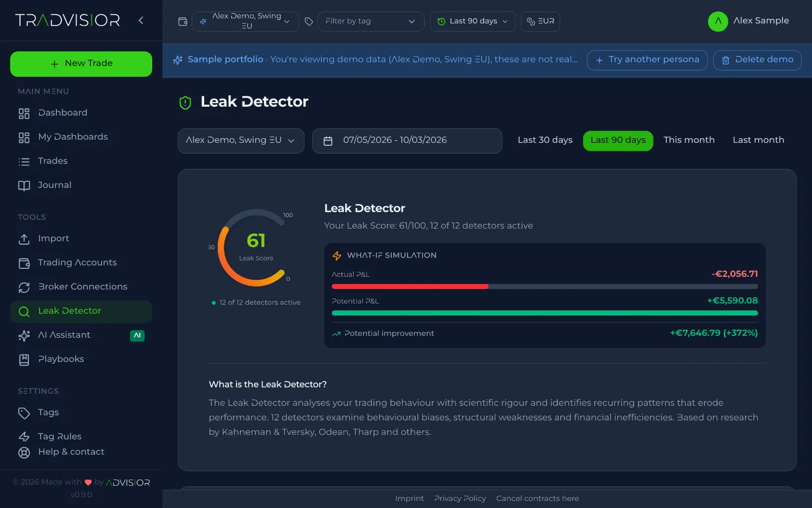The height and width of the screenshot is (508, 812).
Task: Select the Last 30 days range
Action: pyautogui.click(x=545, y=140)
